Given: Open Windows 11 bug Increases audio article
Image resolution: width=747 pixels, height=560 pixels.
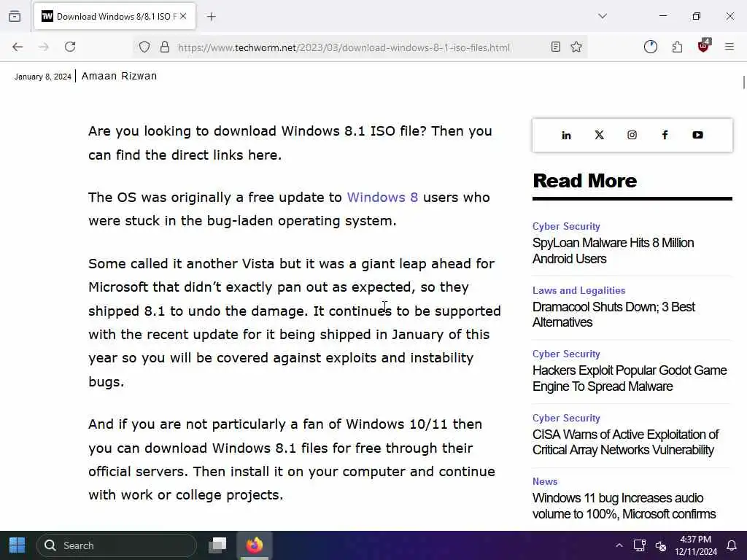Looking at the screenshot, I should pyautogui.click(x=624, y=506).
